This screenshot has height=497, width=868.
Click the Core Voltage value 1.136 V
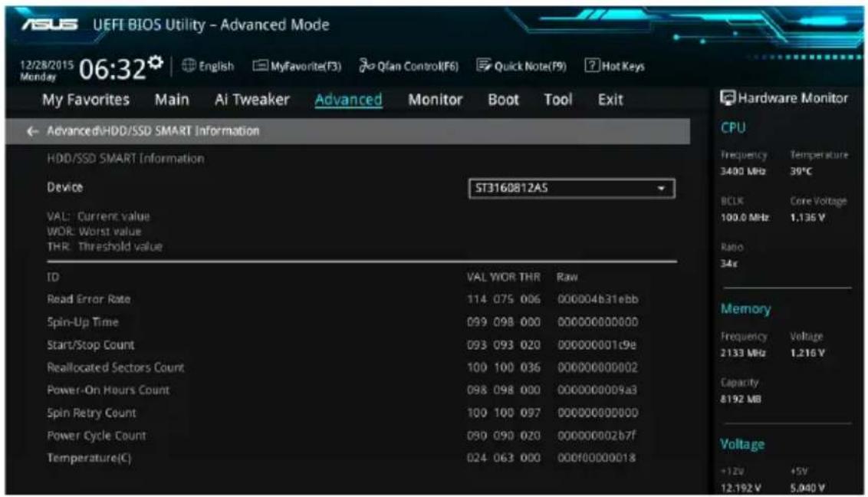click(x=807, y=218)
